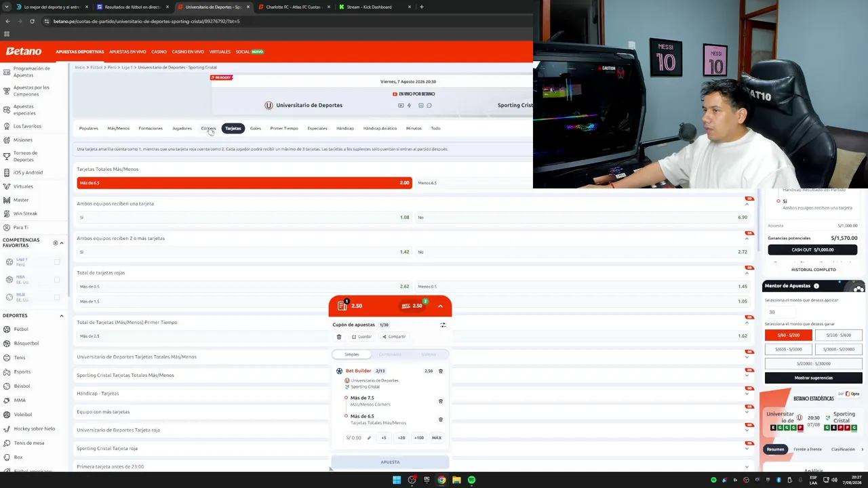Open the Primer Tiempo market tab
Viewport: 868px width, 488px height.
point(284,128)
